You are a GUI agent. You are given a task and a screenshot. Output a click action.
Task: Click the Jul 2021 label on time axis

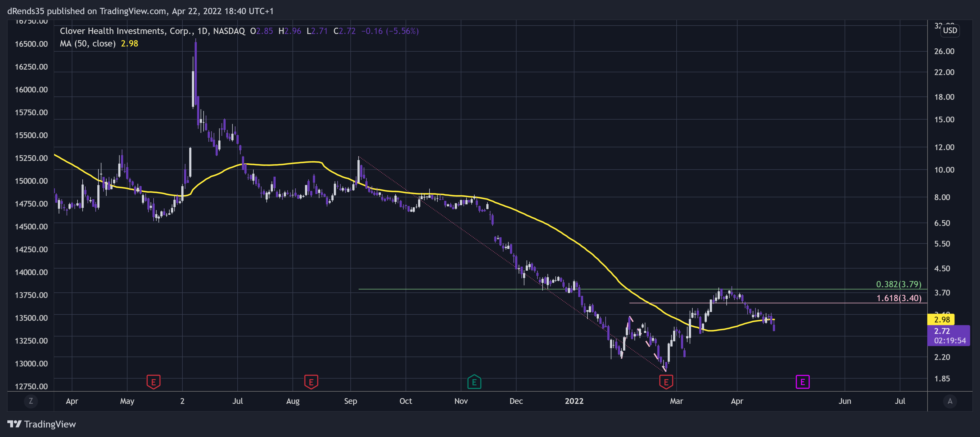point(237,401)
